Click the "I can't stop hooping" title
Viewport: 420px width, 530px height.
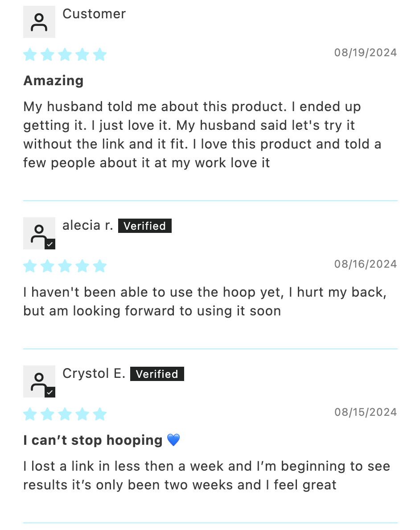point(93,440)
